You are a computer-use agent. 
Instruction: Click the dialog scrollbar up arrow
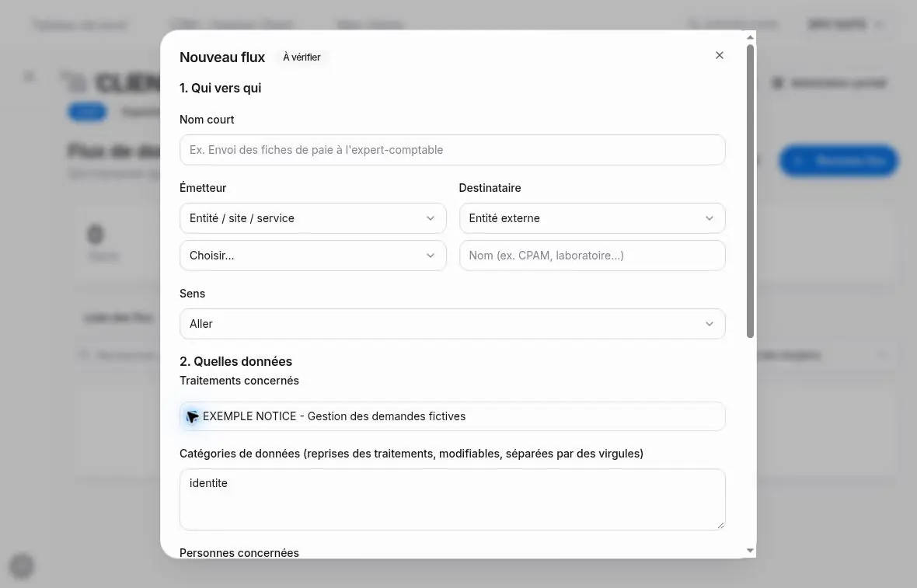click(x=751, y=37)
